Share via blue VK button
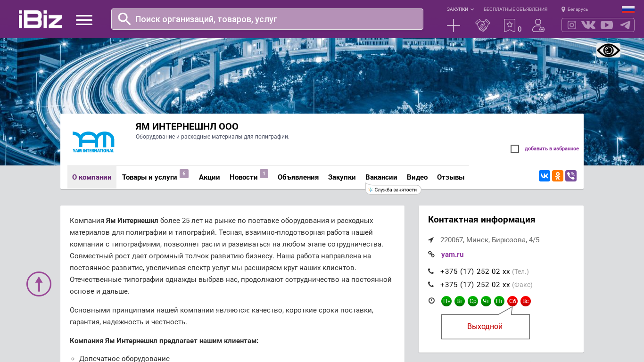The image size is (644, 362). tap(545, 176)
